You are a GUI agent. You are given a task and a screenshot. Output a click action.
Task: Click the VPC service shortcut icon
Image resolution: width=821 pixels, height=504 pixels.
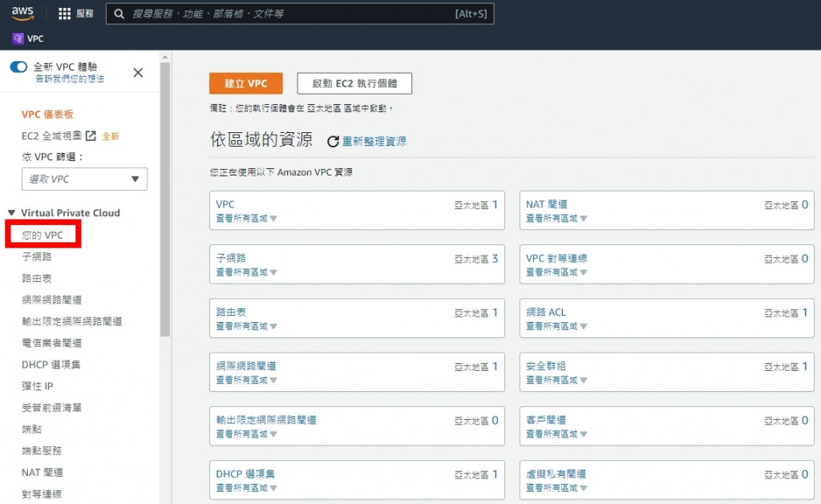(18, 38)
